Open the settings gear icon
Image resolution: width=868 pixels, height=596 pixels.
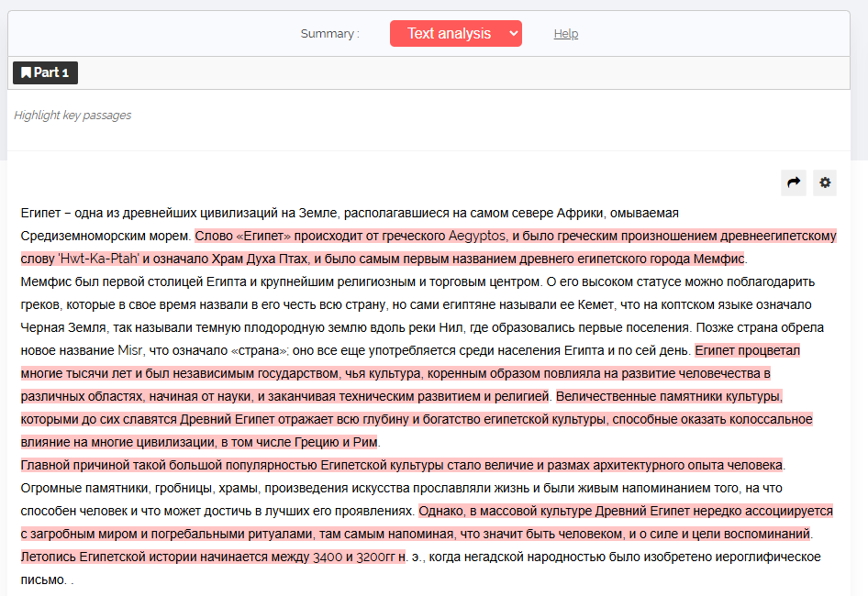825,182
